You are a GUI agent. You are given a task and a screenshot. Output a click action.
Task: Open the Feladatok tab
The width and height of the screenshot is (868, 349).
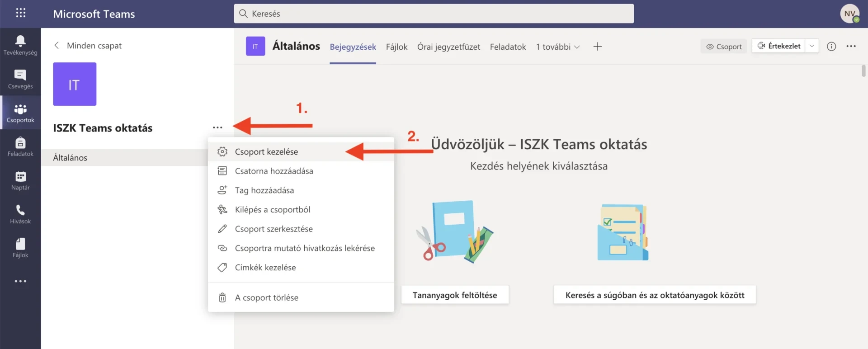coord(508,47)
